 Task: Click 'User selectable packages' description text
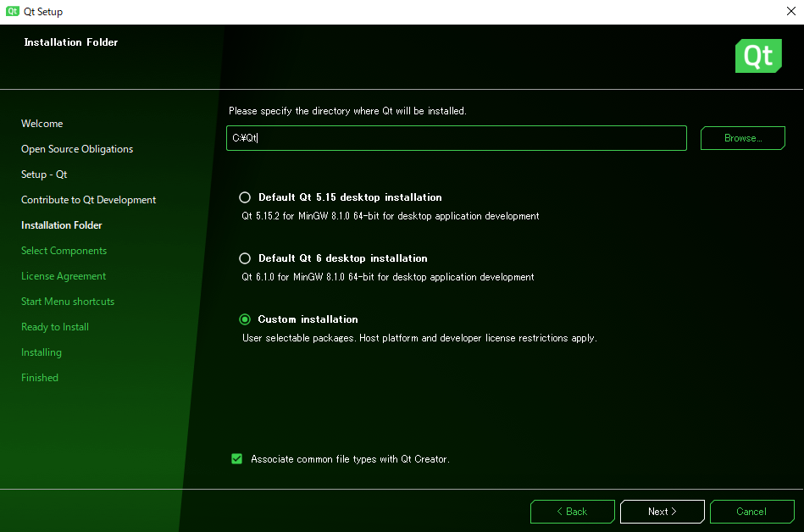coord(419,338)
